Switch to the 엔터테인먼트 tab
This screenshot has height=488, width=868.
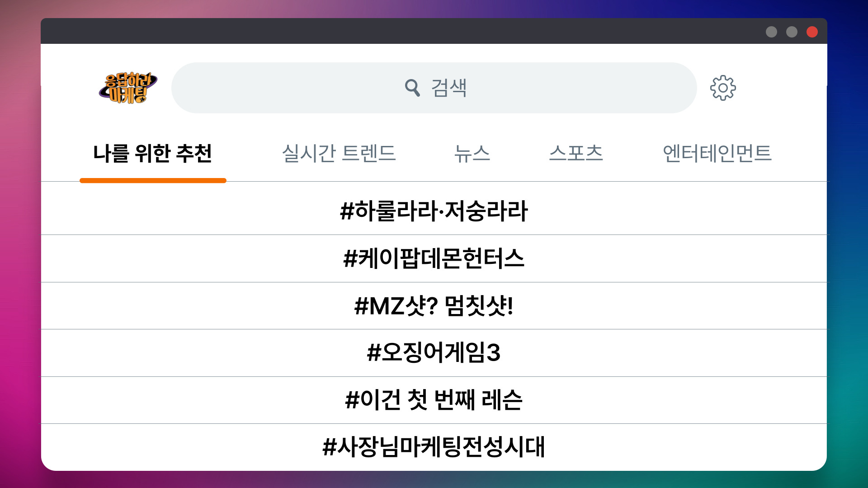(717, 154)
